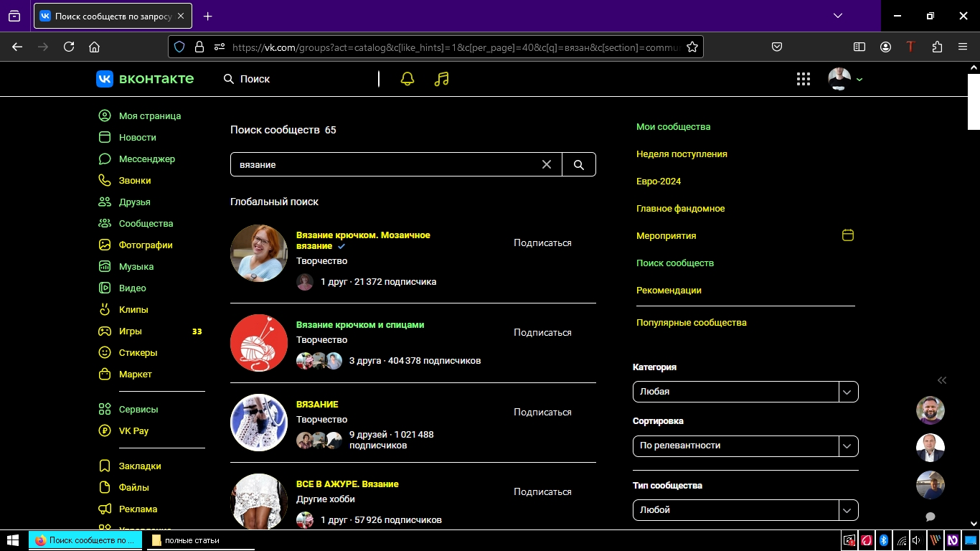
Task: Open taskbar volume icon
Action: (x=917, y=540)
